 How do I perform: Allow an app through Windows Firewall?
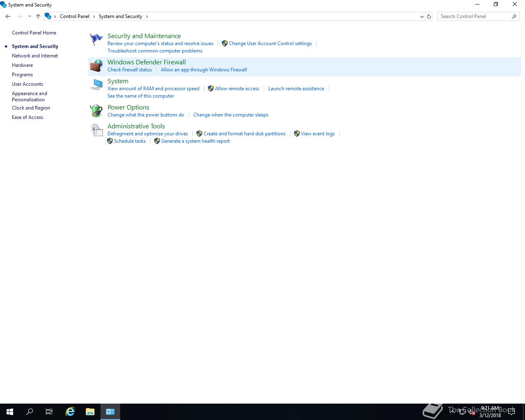pos(204,70)
